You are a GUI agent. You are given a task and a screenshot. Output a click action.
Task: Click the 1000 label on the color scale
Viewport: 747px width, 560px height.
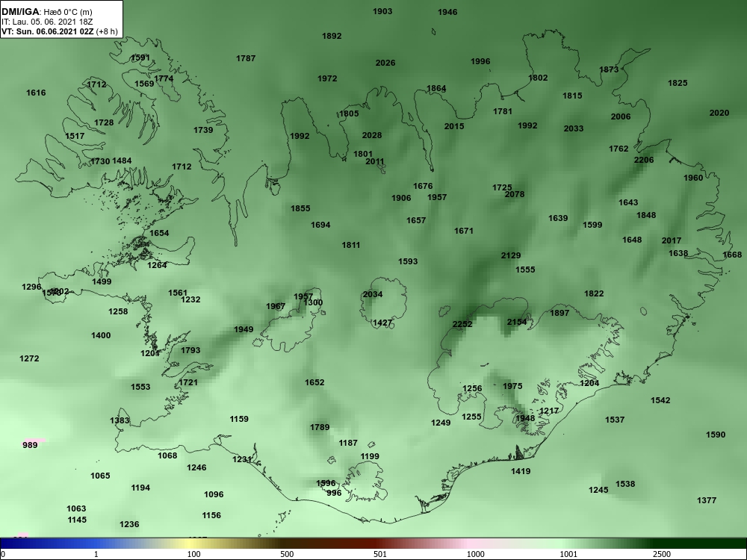(x=475, y=554)
